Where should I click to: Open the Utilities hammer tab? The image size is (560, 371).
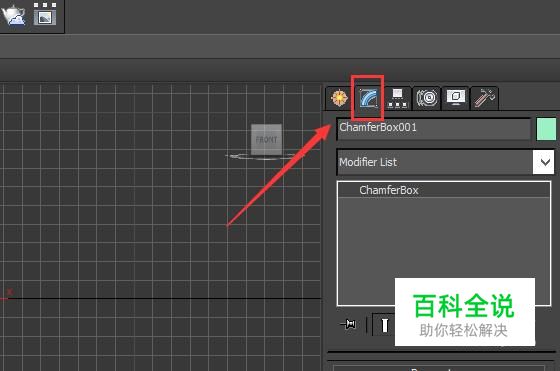point(484,98)
